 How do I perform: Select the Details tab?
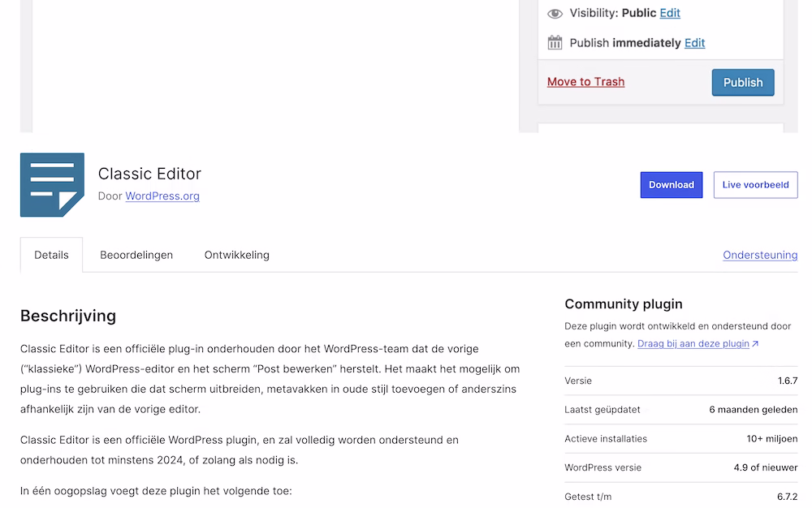pyautogui.click(x=51, y=255)
